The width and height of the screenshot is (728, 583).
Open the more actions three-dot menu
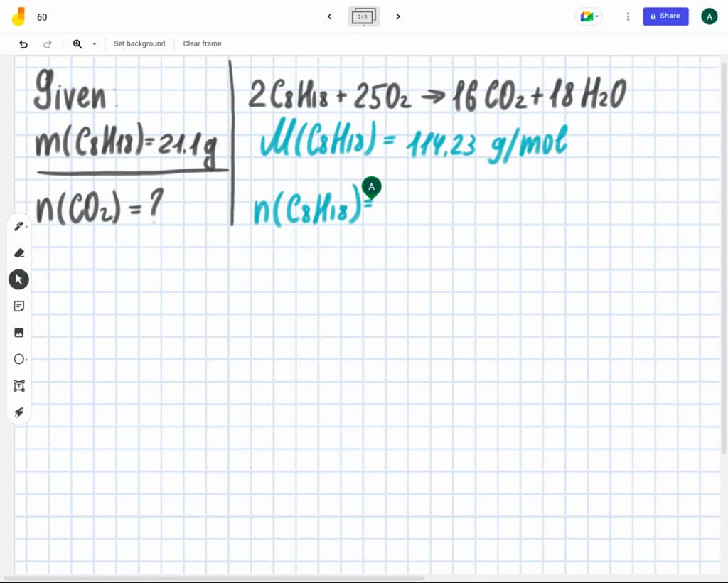click(628, 16)
